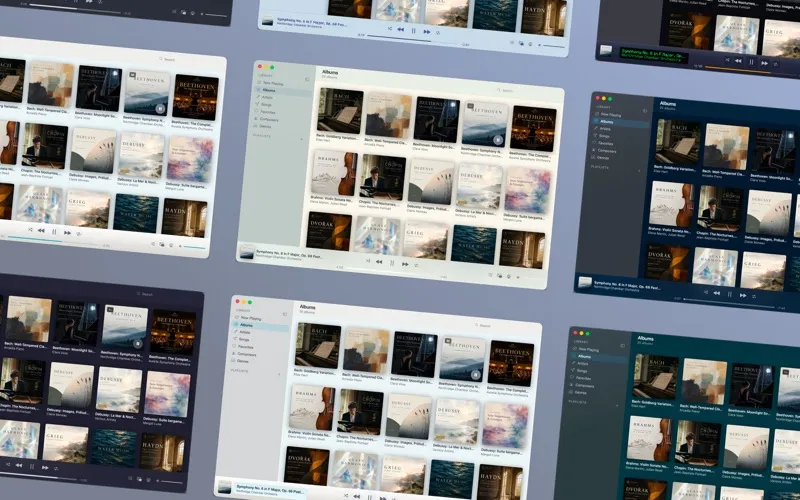Skip to next track in dark purple window
This screenshot has width=800, height=500.
(45, 467)
